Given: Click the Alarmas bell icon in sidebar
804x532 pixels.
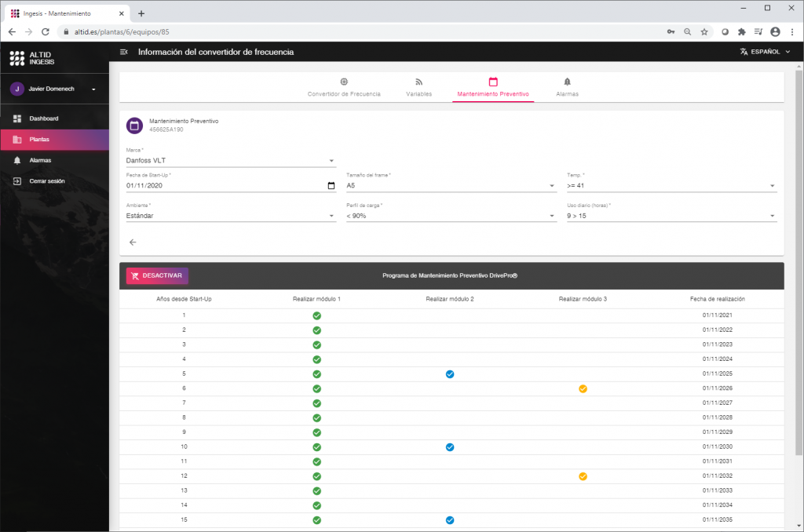Looking at the screenshot, I should [x=17, y=160].
